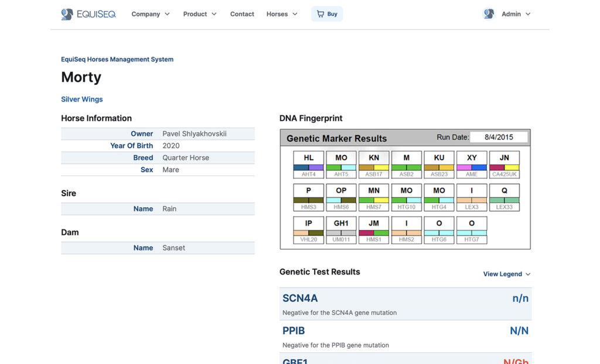Select the AME marker tile XY
Screen dimensions: 600x364
[472, 165]
